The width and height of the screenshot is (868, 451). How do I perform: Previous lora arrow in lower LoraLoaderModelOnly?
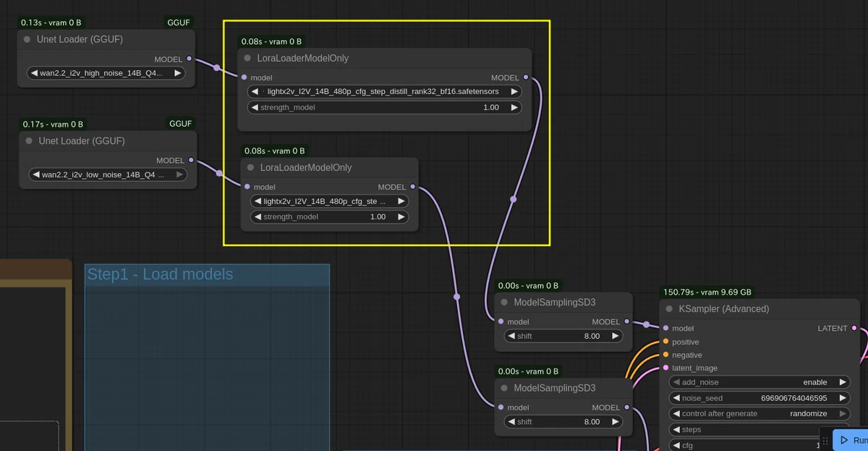pos(258,201)
